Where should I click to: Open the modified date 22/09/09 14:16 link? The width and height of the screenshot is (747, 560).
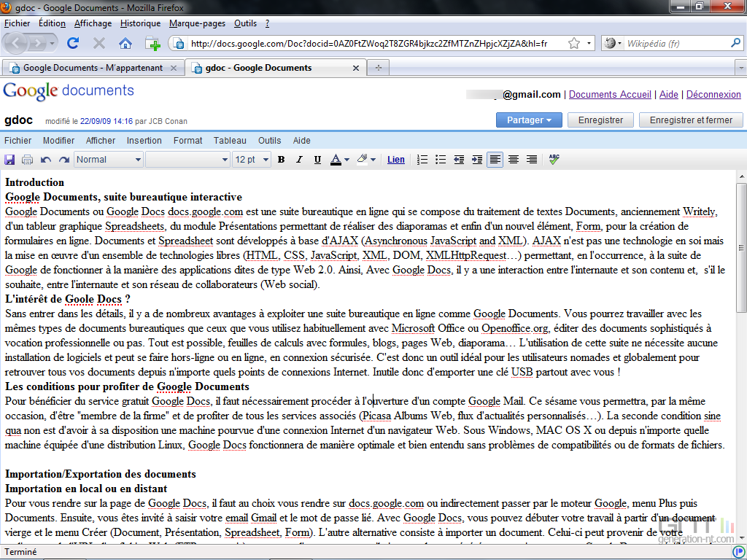pyautogui.click(x=107, y=121)
